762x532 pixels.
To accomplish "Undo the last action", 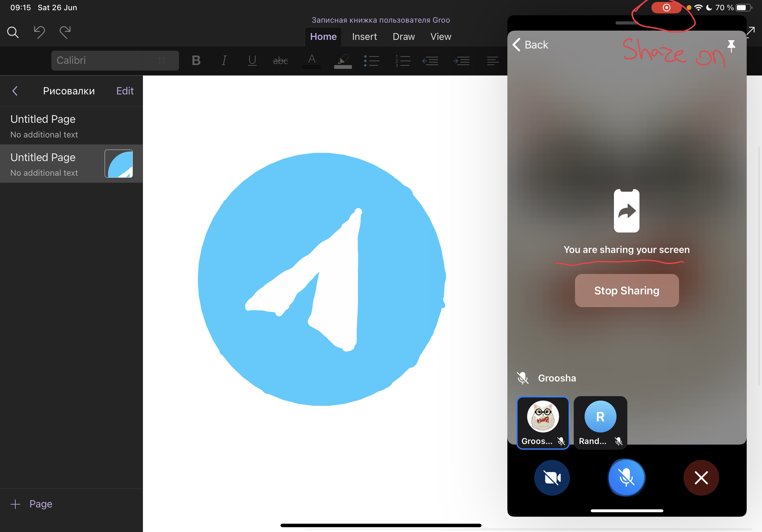I will (39, 32).
